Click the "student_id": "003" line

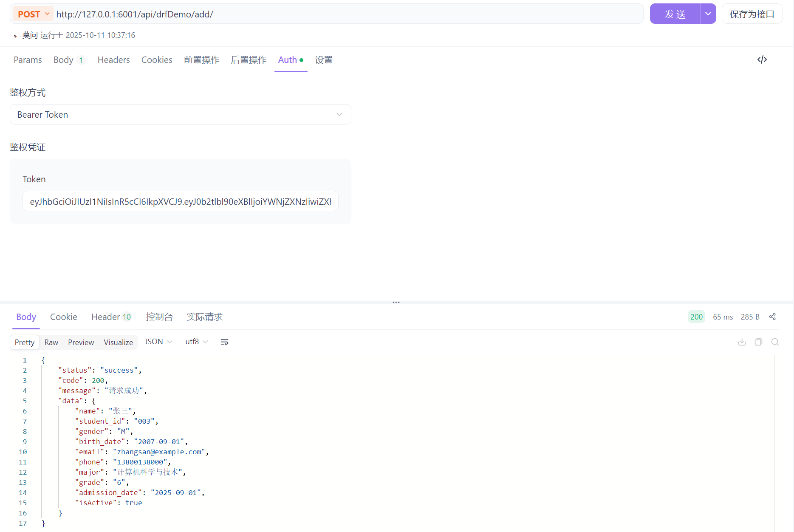(117, 421)
